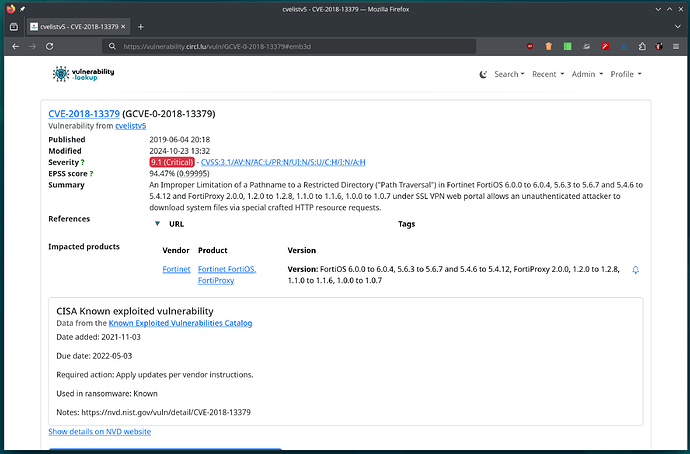Viewport: 690px width, 454px height.
Task: Select the cvelistv5 CVE-2018-13379 tab
Action: point(77,27)
